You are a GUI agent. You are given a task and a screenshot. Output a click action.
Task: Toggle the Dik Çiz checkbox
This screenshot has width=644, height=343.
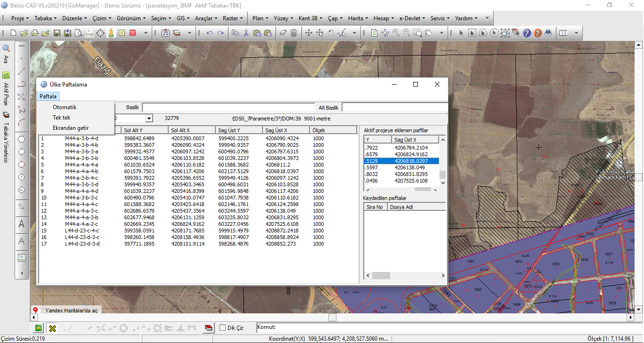click(x=223, y=328)
